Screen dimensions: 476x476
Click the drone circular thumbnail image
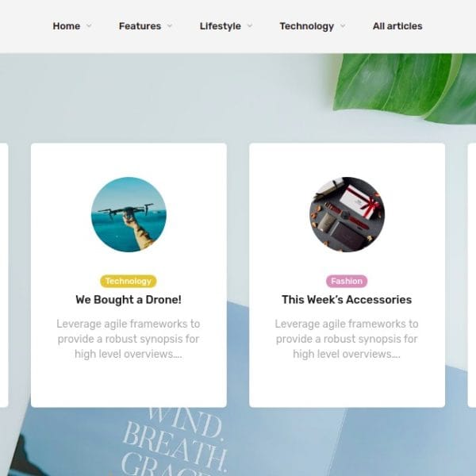click(x=129, y=214)
